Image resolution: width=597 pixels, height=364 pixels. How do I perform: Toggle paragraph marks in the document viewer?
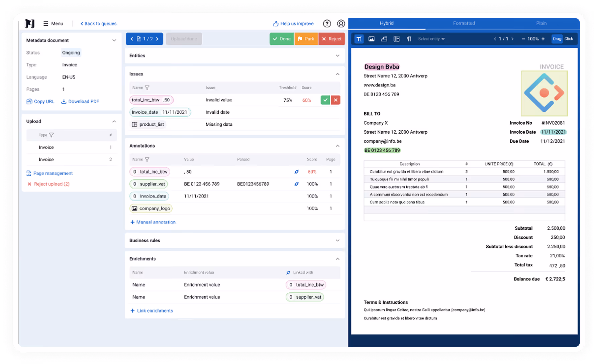pyautogui.click(x=409, y=39)
